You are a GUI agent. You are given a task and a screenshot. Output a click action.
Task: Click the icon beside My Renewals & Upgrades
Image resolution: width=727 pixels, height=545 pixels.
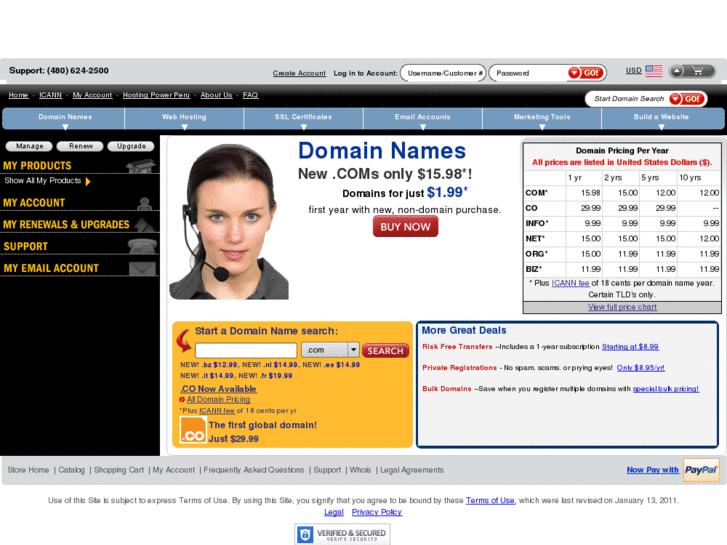click(x=145, y=224)
